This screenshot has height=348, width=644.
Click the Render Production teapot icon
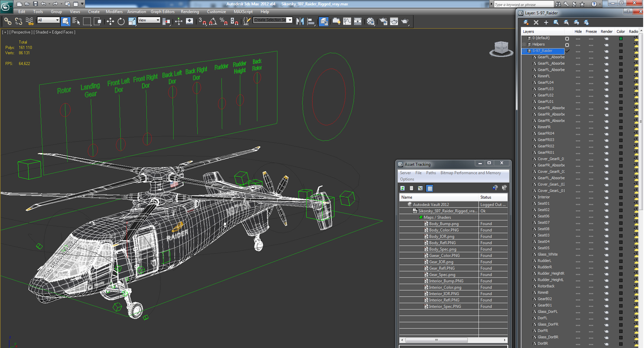point(405,21)
